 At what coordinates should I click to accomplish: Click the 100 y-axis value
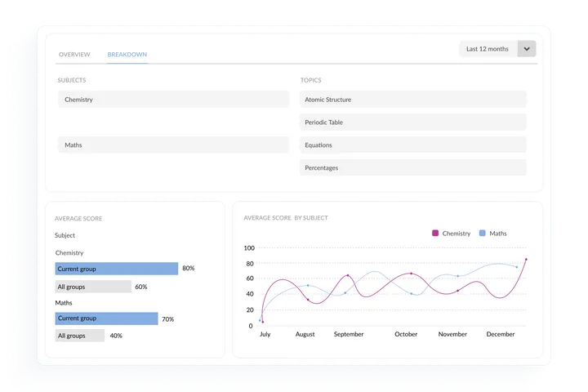pos(249,248)
